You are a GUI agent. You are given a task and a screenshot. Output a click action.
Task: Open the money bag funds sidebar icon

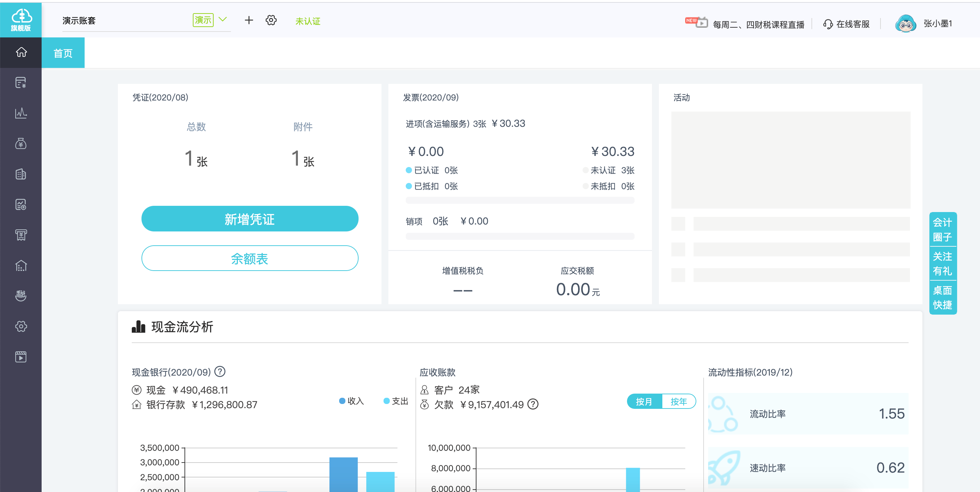pyautogui.click(x=21, y=143)
